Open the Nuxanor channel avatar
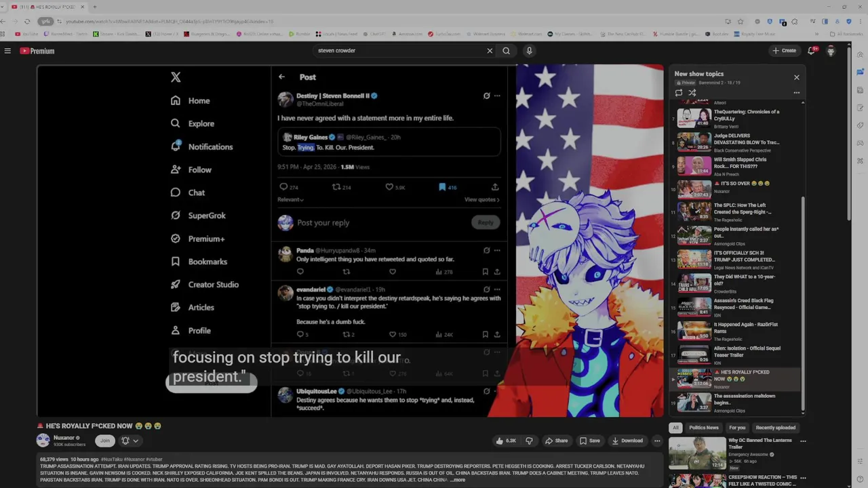 point(43,441)
